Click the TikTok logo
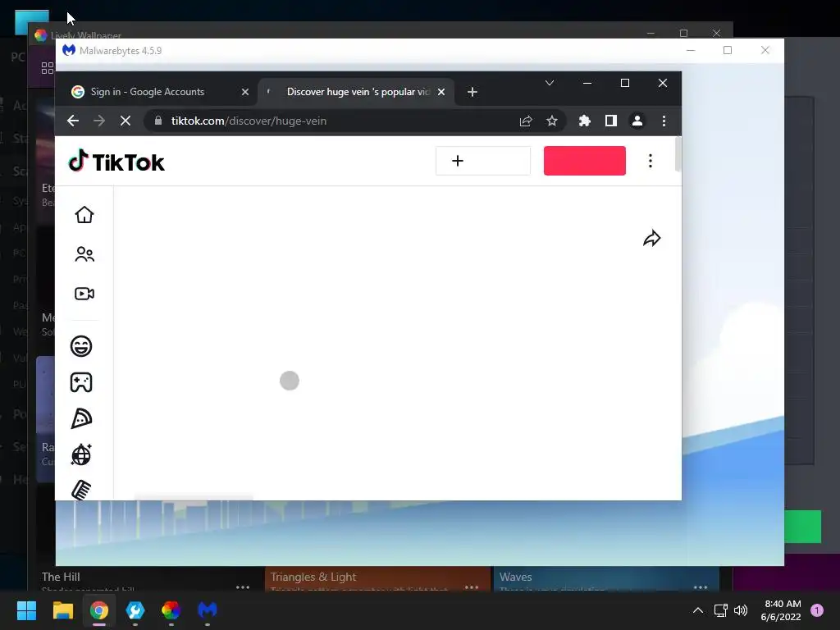Screen dimensions: 840x630 pos(116,162)
